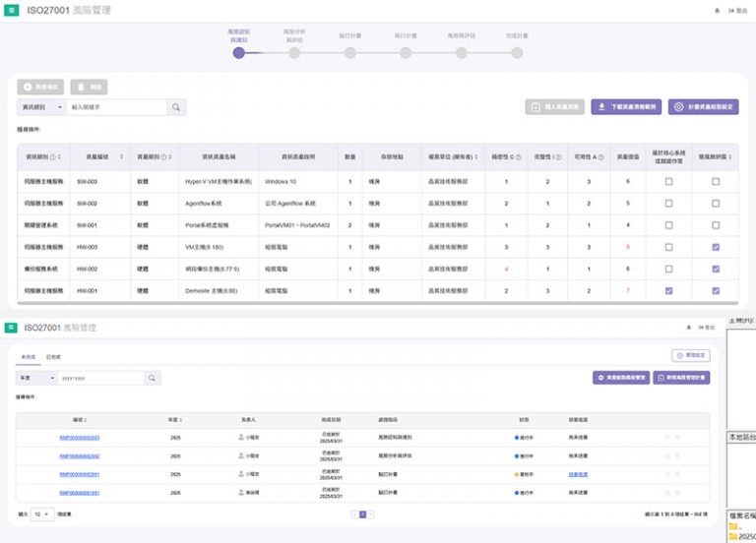
Task: Open RMP link in the 風險認知與識別 row
Action: [x=80, y=438]
